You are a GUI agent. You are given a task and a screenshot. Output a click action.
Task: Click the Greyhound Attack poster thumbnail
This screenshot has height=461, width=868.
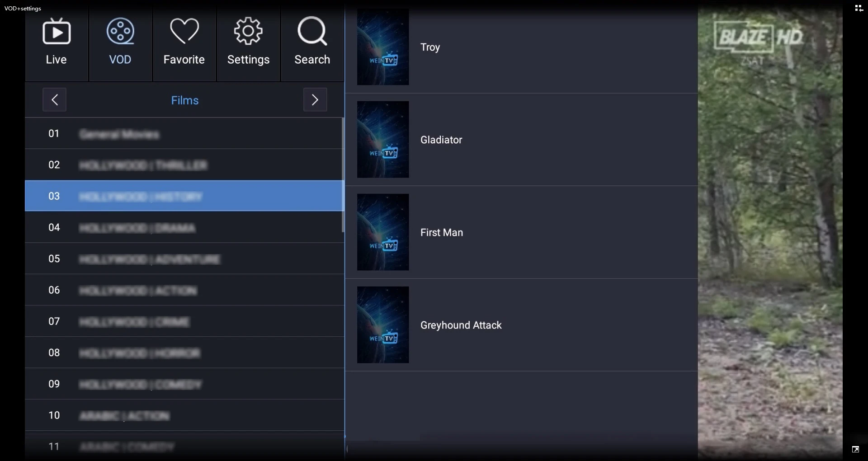pos(383,325)
